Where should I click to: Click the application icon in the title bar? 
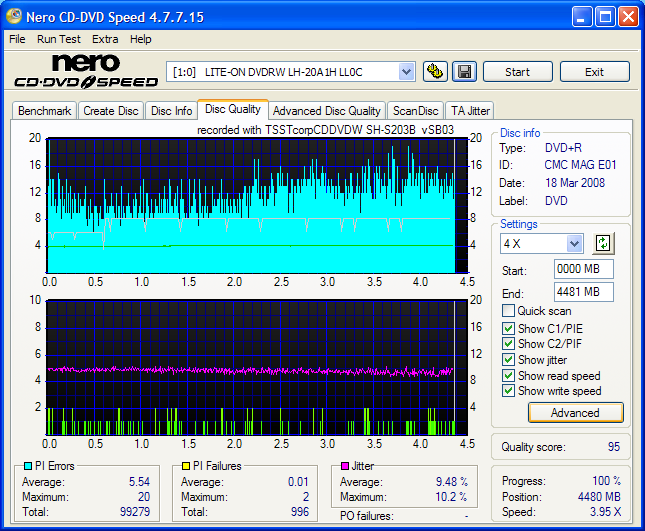tap(15, 17)
